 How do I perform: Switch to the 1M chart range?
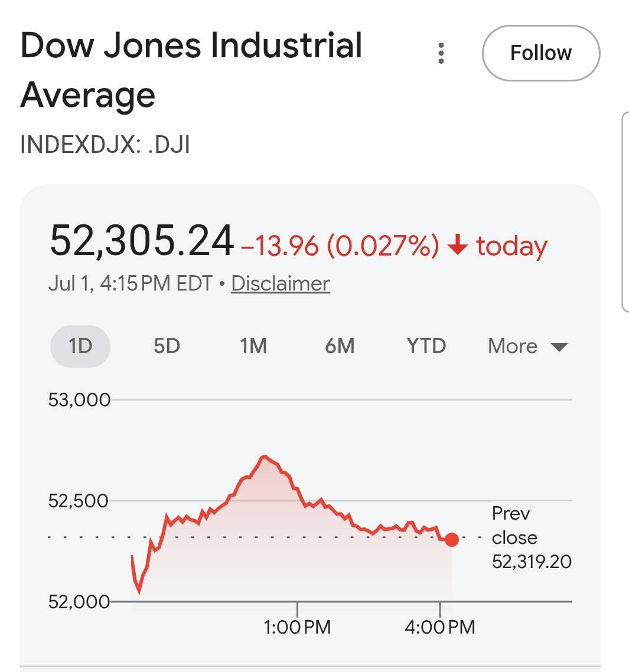pyautogui.click(x=253, y=346)
